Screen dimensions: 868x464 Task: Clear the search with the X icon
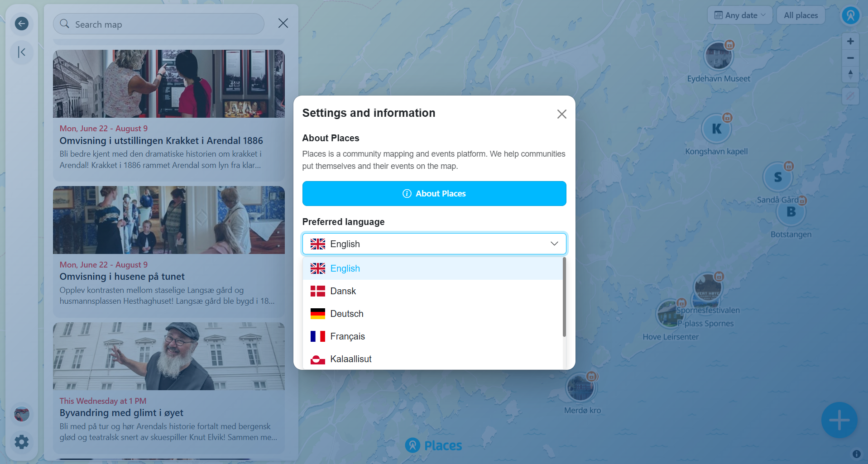[283, 23]
